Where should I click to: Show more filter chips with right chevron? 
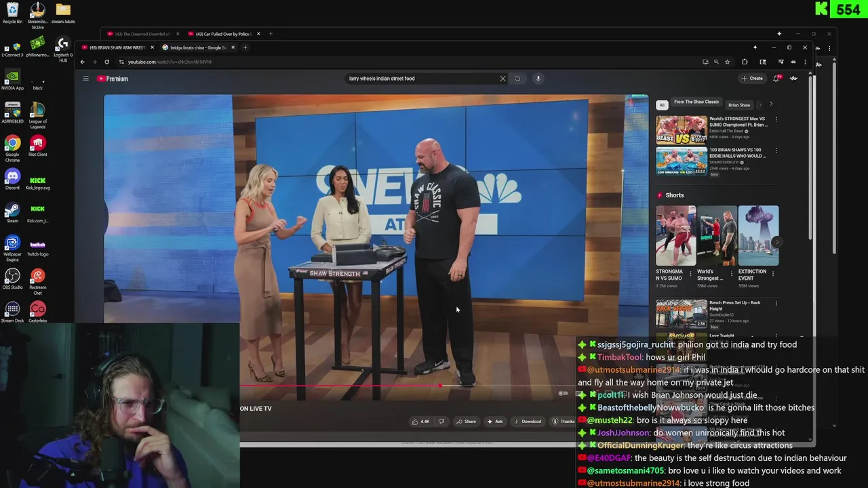coord(770,104)
